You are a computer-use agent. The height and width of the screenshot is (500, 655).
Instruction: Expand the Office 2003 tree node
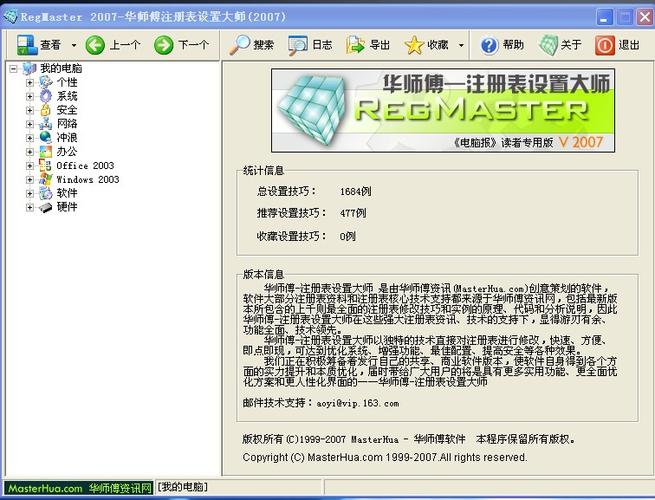coord(30,166)
